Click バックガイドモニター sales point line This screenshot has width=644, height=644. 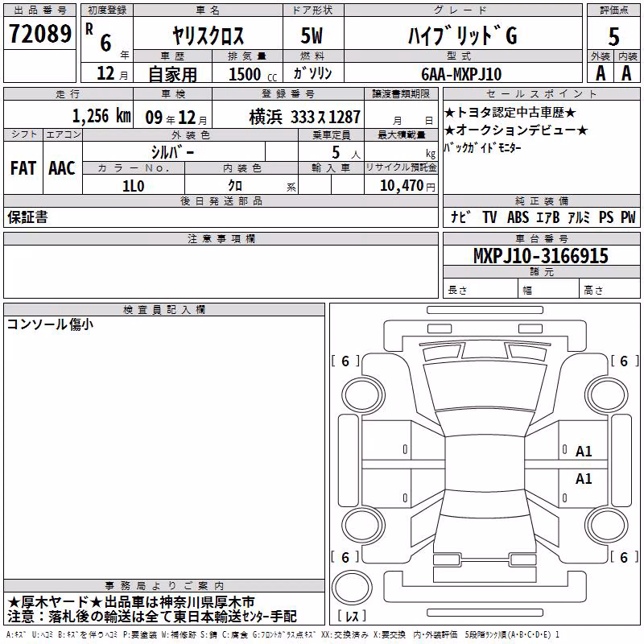click(482, 147)
